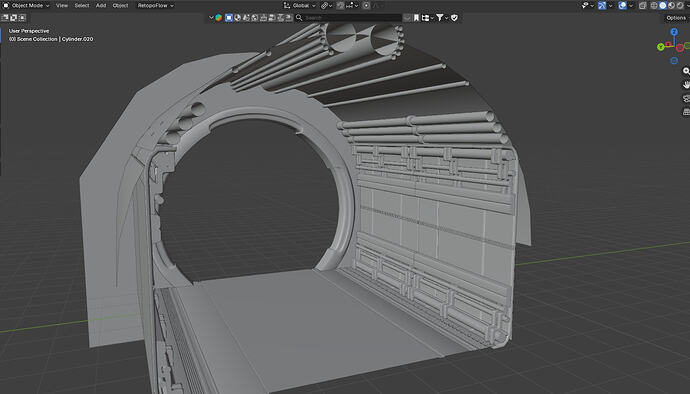Toggle perspective/orthographic grid button
This screenshot has width=690, height=394.
[x=686, y=112]
